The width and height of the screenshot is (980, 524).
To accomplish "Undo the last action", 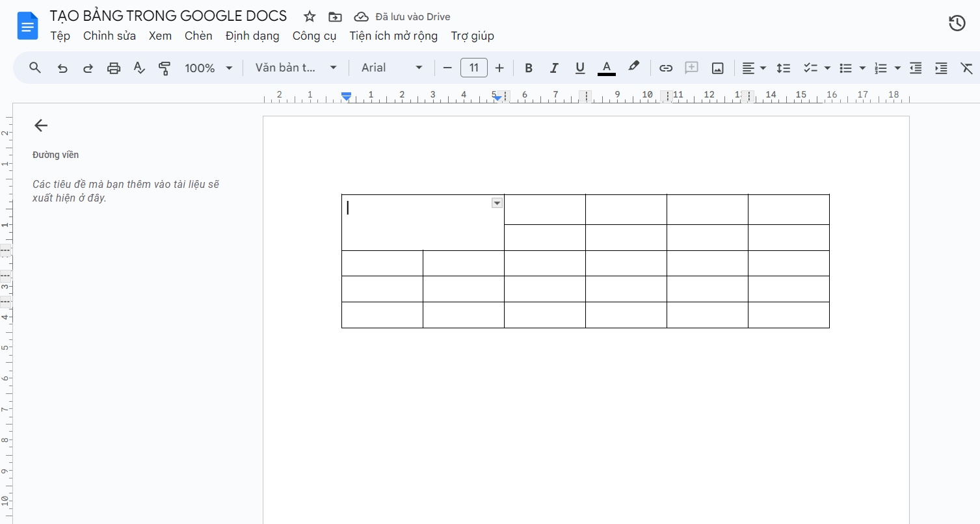I will [62, 68].
